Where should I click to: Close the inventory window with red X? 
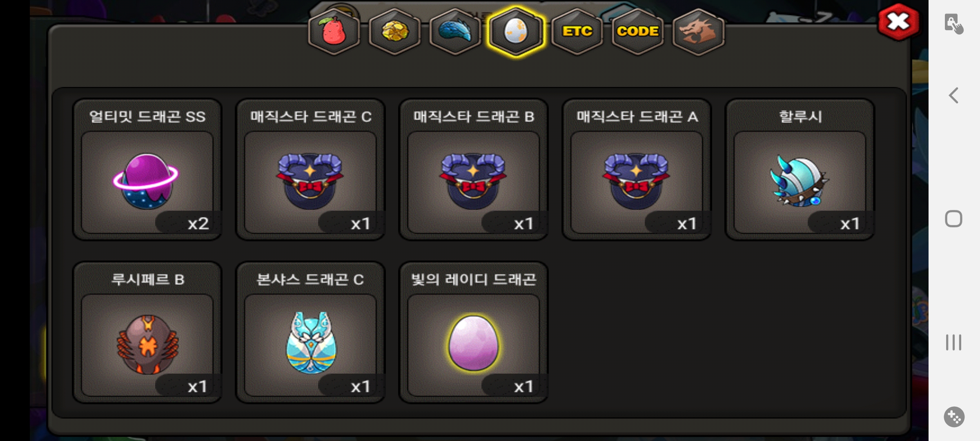coord(898,22)
